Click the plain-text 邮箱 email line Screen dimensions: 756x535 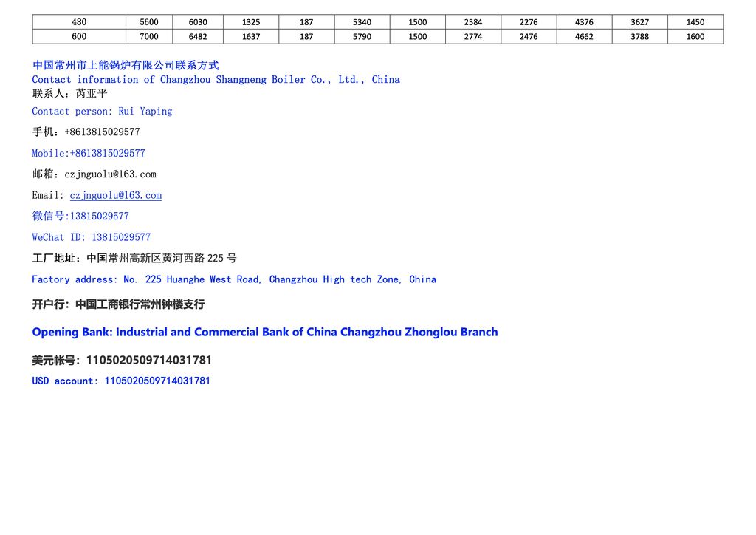coord(94,174)
